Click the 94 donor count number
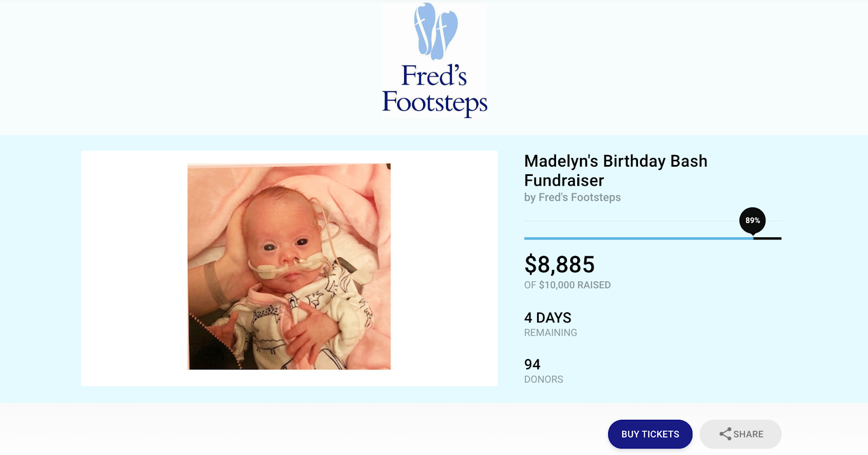Image resolution: width=868 pixels, height=455 pixels. pos(532,364)
